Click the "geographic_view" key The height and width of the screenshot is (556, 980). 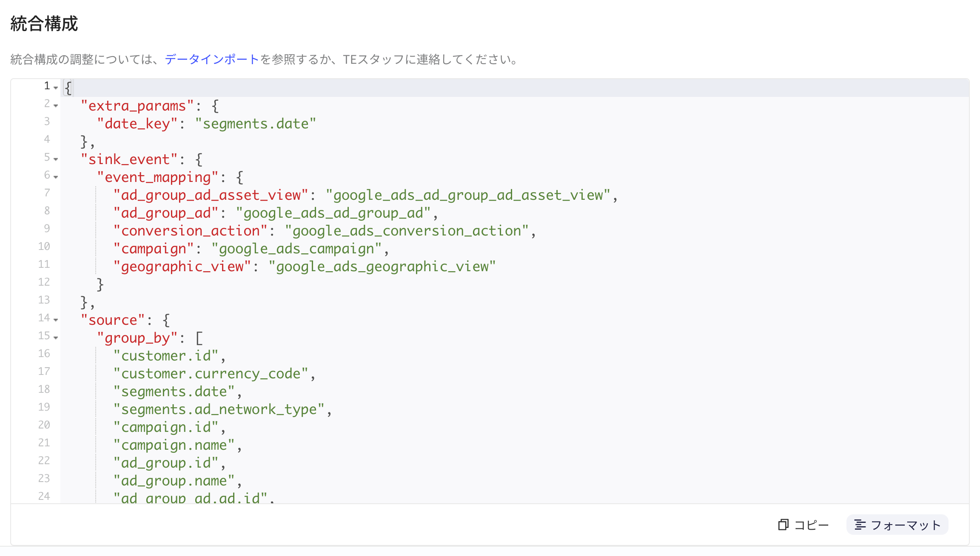click(182, 267)
